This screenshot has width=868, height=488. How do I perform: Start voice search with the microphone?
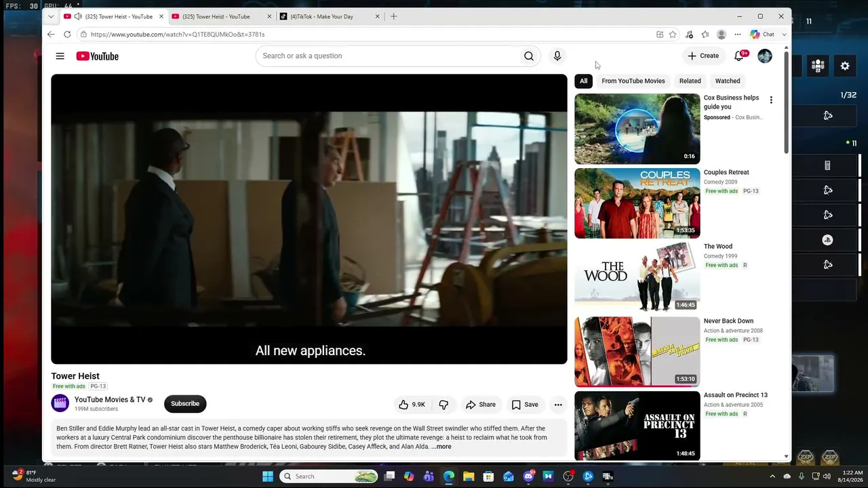tap(557, 56)
